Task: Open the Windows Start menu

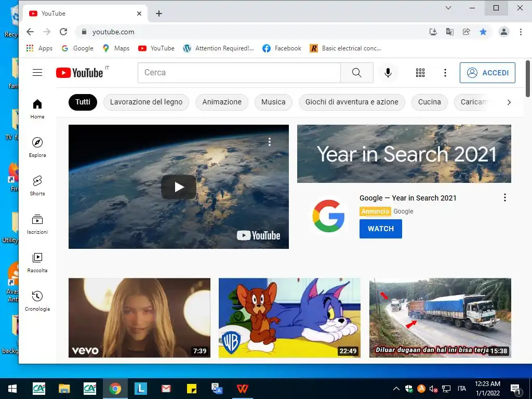Action: (12, 389)
